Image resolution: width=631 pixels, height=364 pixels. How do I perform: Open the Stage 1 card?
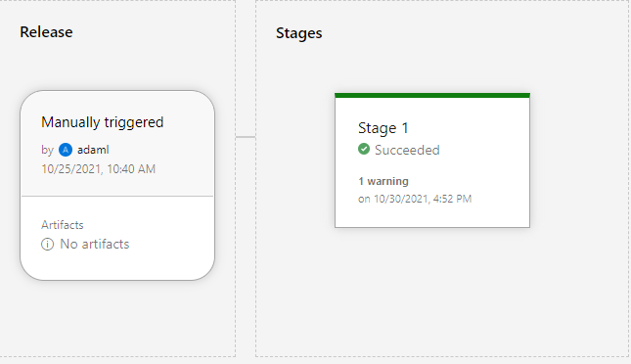pos(432,160)
